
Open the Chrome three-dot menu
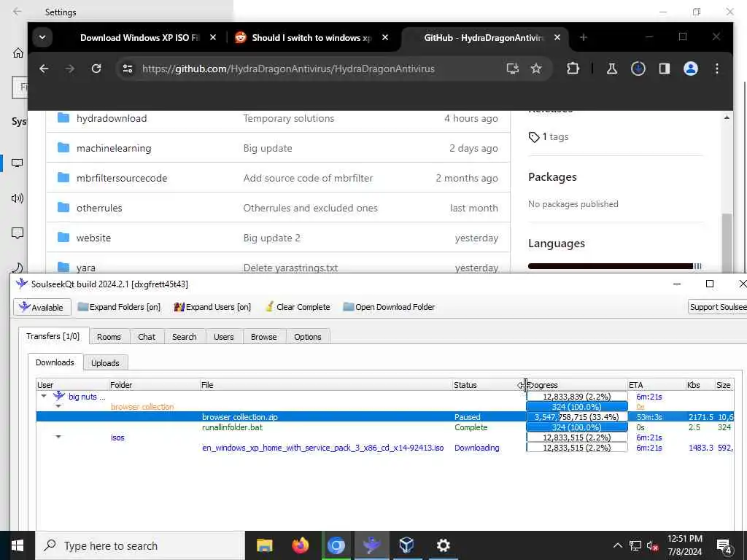(717, 69)
